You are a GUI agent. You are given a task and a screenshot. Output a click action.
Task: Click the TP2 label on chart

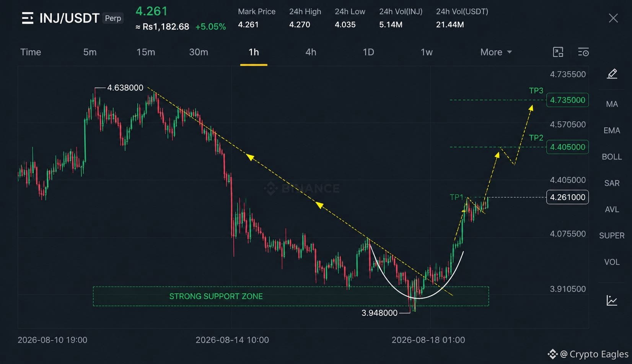536,138
